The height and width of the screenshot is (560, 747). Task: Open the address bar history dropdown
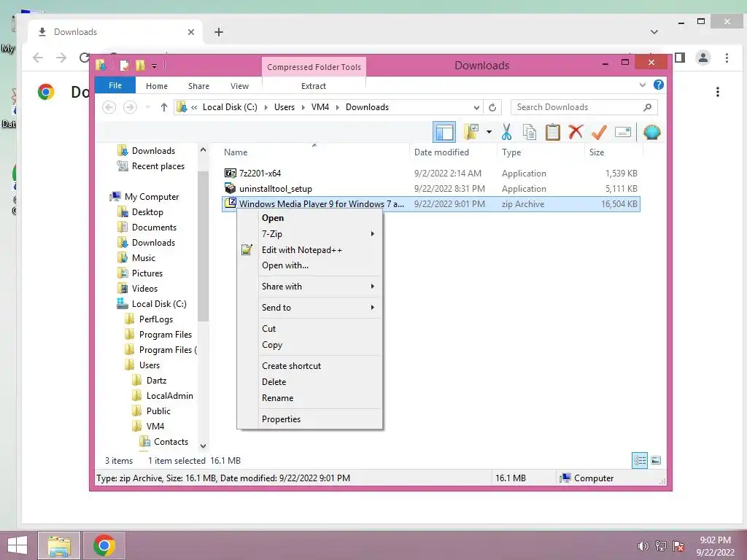(476, 108)
